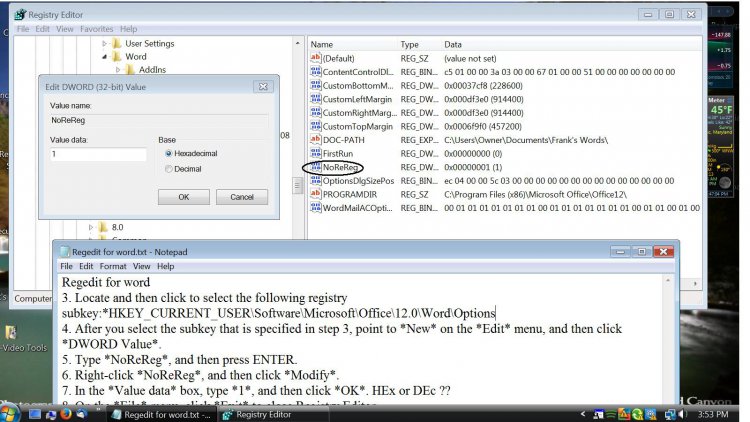Switch to Registry Editor taskbar button
Viewport: 750px width, 422px height.
259,412
